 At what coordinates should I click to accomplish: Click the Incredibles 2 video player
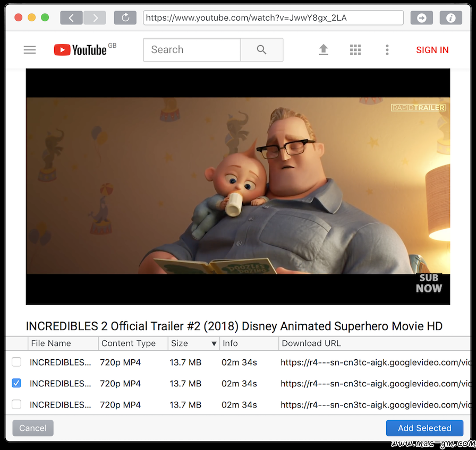238,186
